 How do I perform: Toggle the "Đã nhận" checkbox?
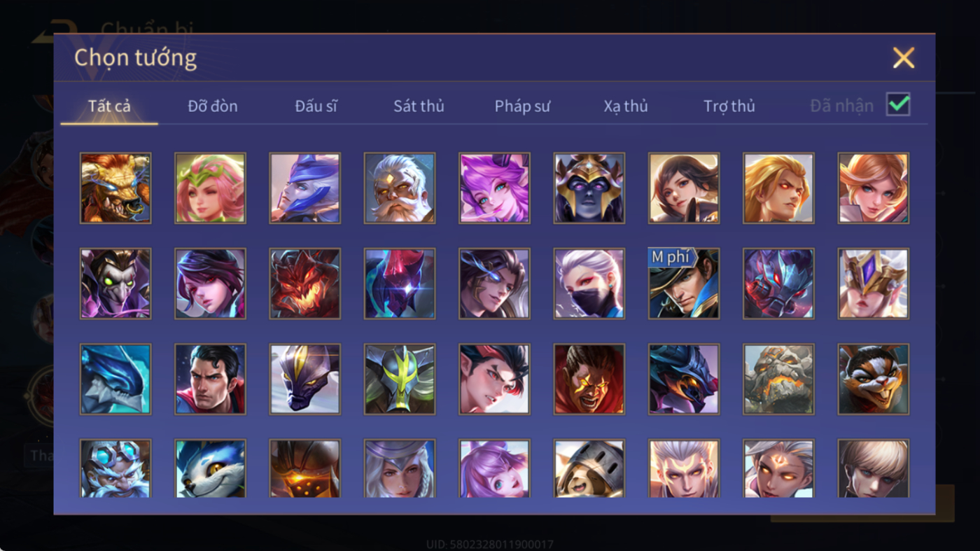tap(898, 105)
